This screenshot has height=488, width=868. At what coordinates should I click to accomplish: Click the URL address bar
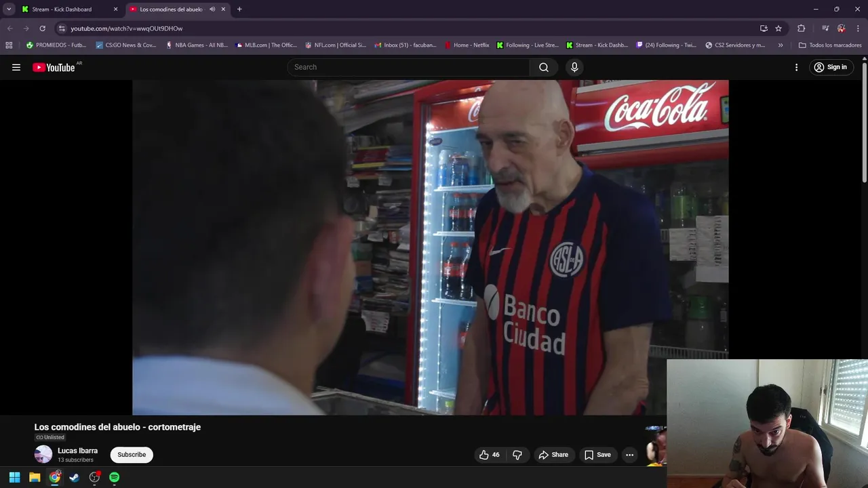click(x=407, y=28)
